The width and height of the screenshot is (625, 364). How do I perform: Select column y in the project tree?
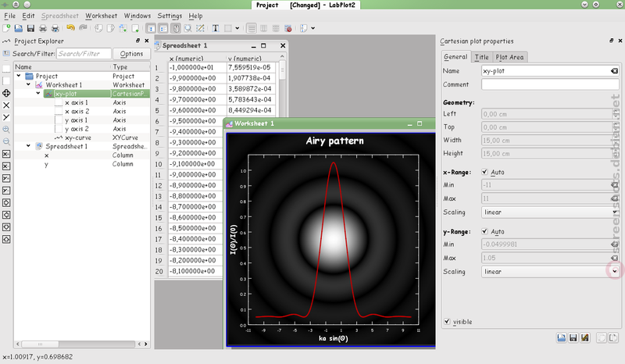pos(46,164)
